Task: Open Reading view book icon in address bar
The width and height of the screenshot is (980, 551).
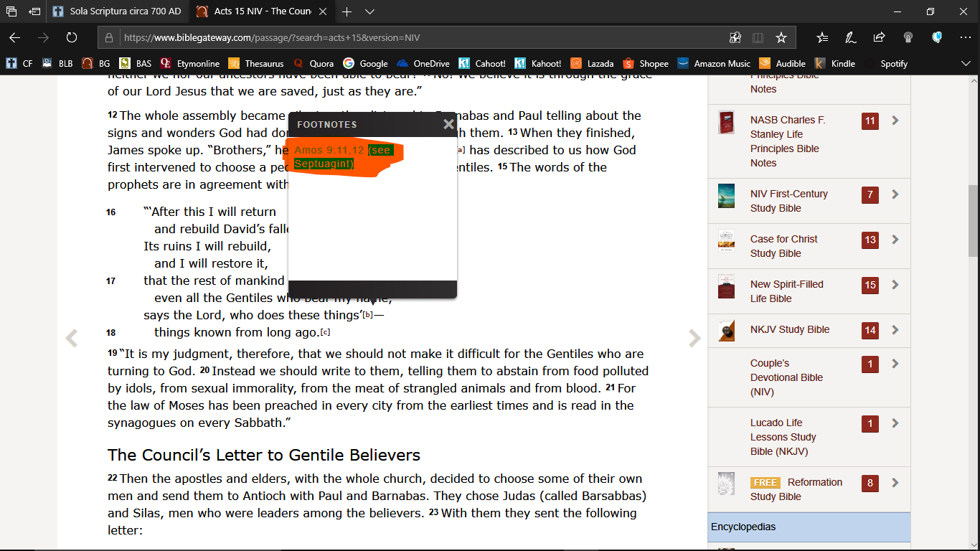Action: pyautogui.click(x=758, y=38)
